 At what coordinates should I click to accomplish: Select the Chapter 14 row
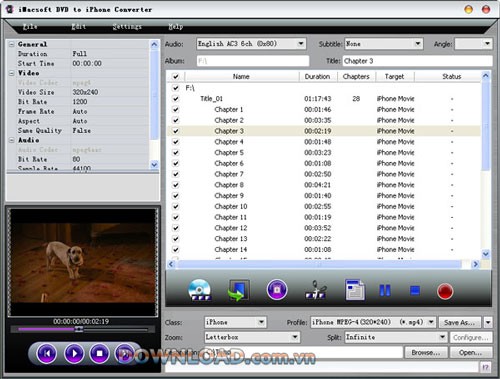(323, 249)
